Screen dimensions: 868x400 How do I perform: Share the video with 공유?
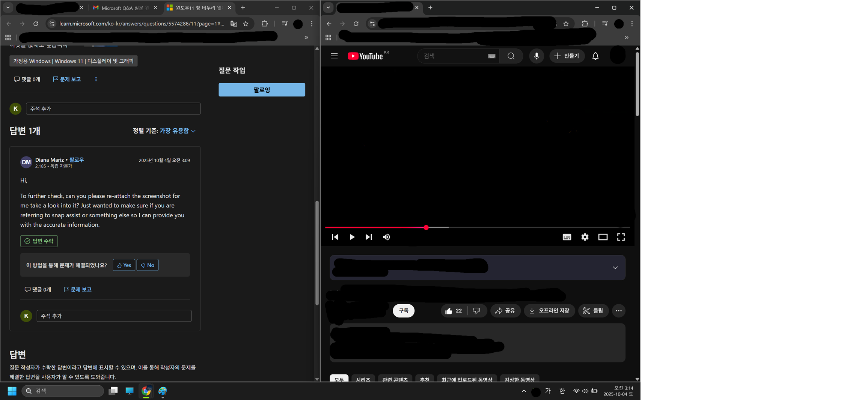click(505, 311)
